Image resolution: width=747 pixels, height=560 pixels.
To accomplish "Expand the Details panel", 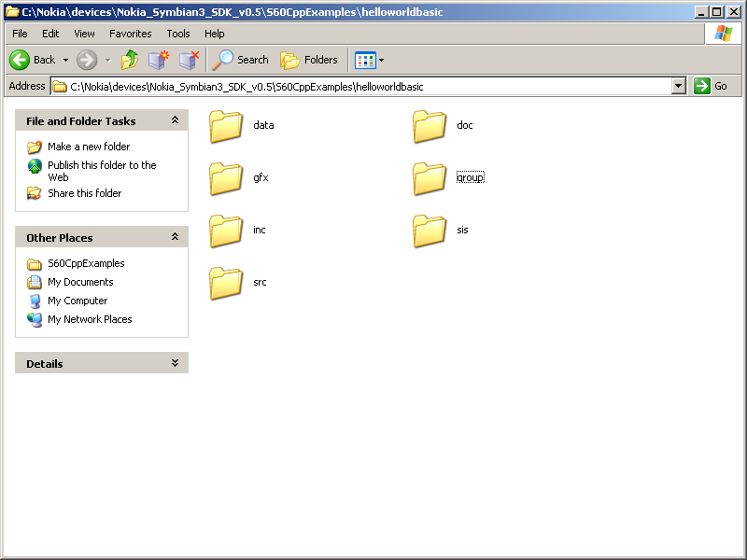I will point(175,363).
